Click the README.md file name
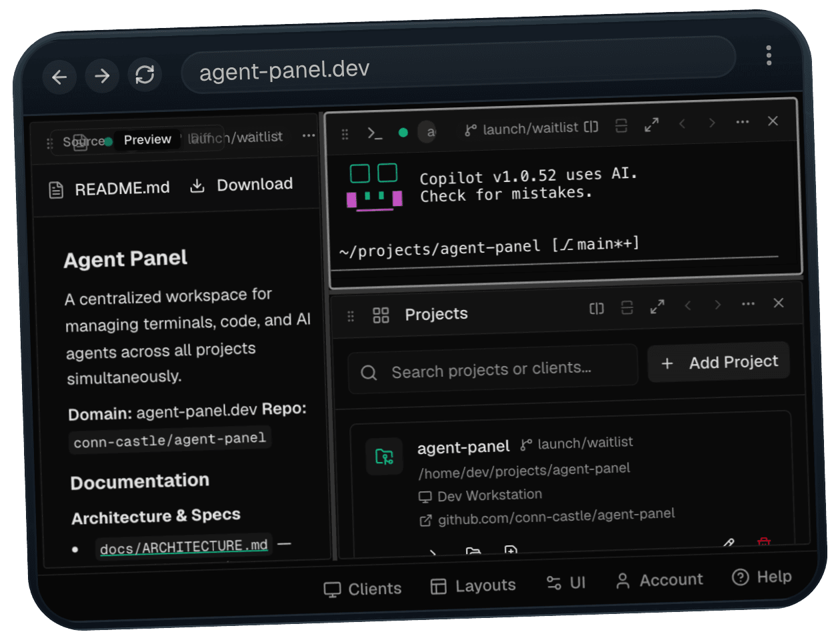 tap(122, 188)
